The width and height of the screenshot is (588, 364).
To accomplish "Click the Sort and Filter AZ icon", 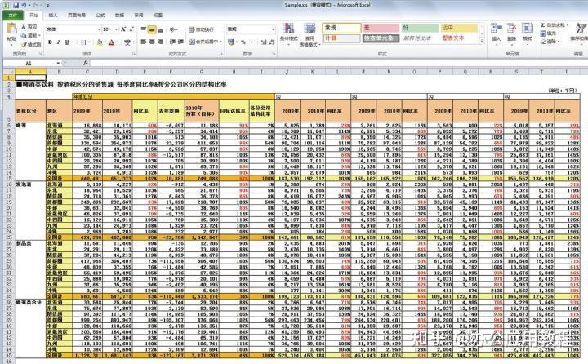I will click(581, 28).
